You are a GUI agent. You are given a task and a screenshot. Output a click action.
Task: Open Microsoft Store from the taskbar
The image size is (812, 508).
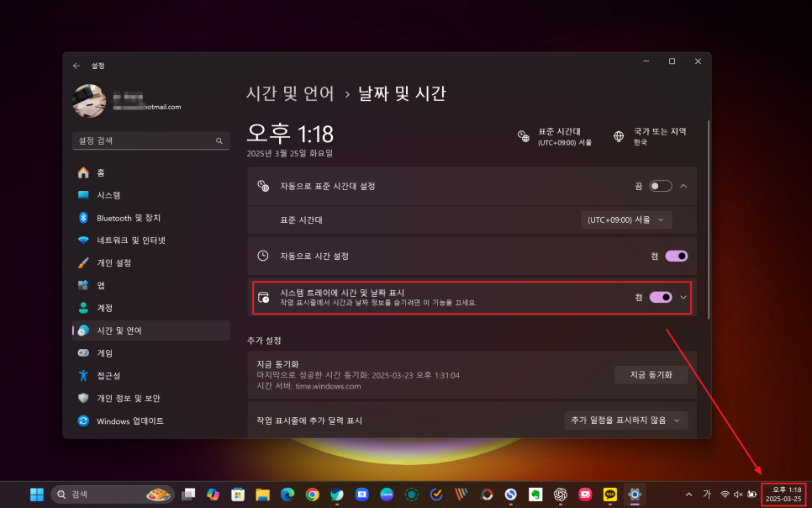238,495
